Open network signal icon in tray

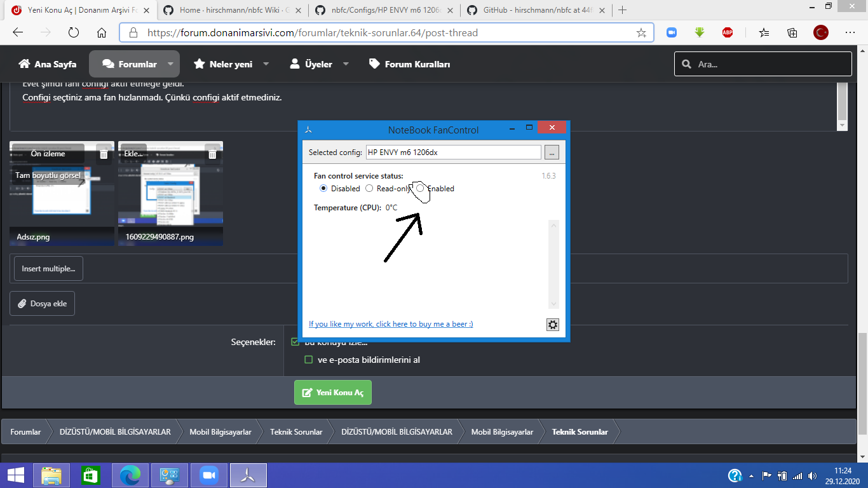pos(797,475)
